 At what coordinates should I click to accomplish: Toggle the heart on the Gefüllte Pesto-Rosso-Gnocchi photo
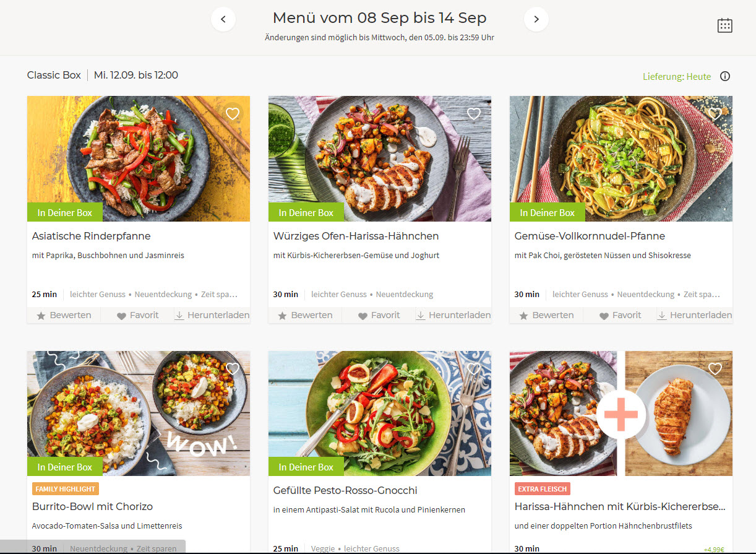[474, 368]
